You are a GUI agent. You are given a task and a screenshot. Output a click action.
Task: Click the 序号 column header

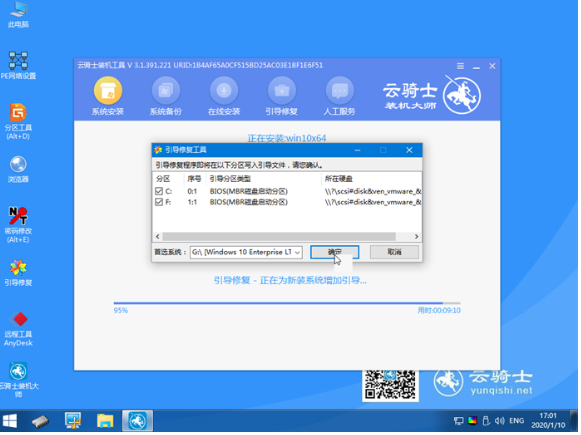click(x=194, y=179)
